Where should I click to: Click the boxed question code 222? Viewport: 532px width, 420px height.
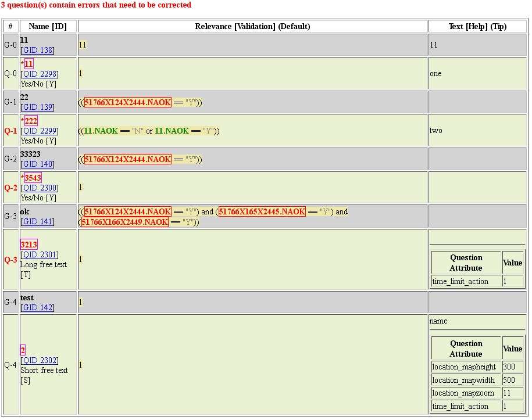coord(31,121)
